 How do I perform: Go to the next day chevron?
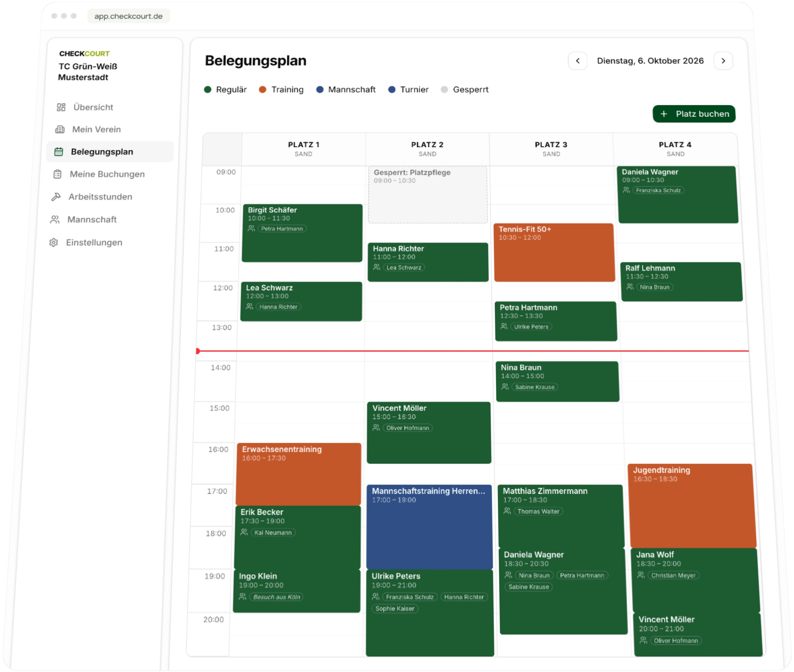click(723, 61)
